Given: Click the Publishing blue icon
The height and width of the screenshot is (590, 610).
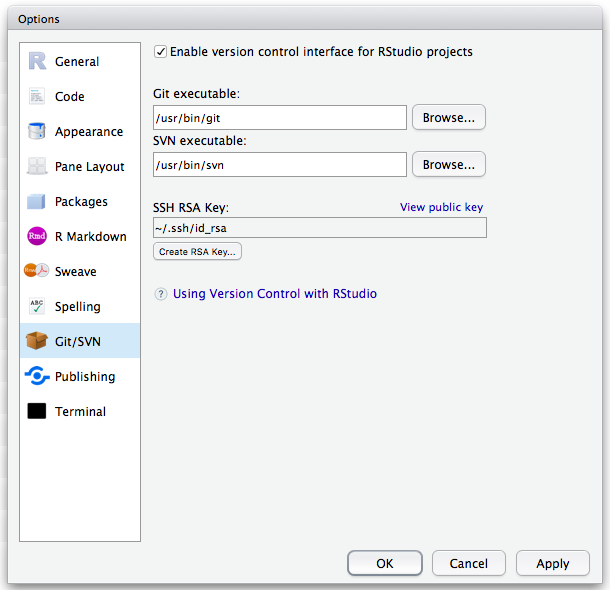Looking at the screenshot, I should pyautogui.click(x=37, y=376).
